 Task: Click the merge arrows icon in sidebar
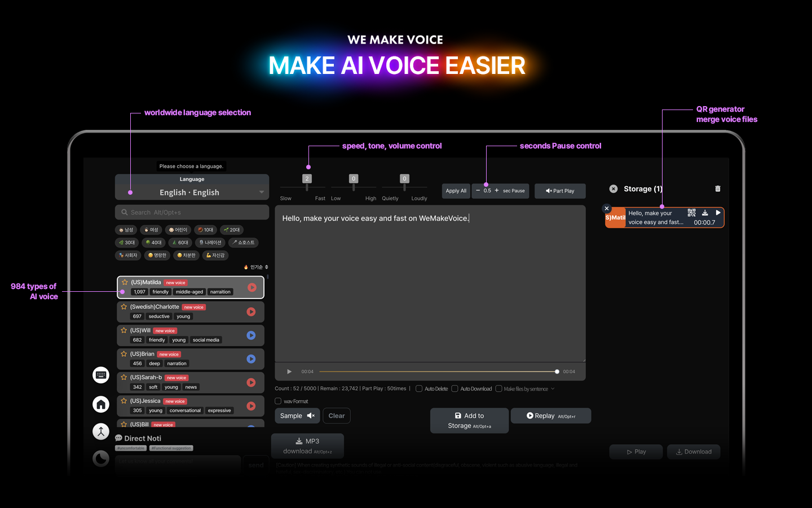click(101, 432)
